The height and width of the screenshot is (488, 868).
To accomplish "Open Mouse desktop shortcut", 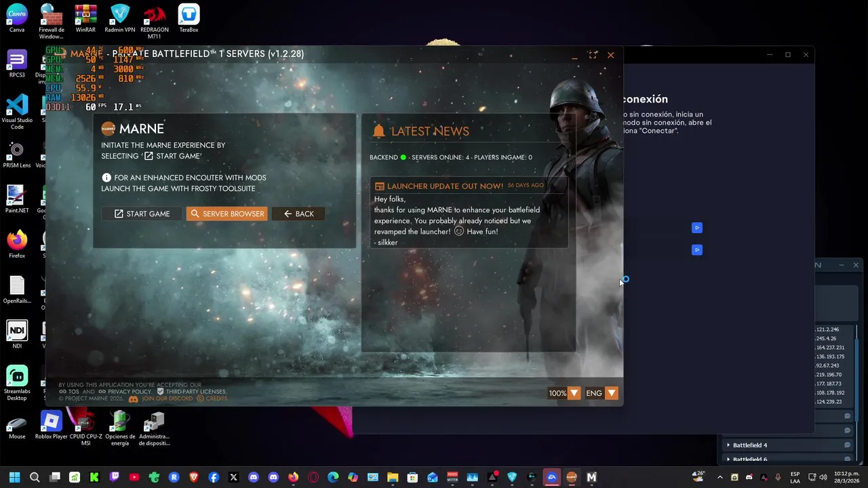I will [17, 426].
